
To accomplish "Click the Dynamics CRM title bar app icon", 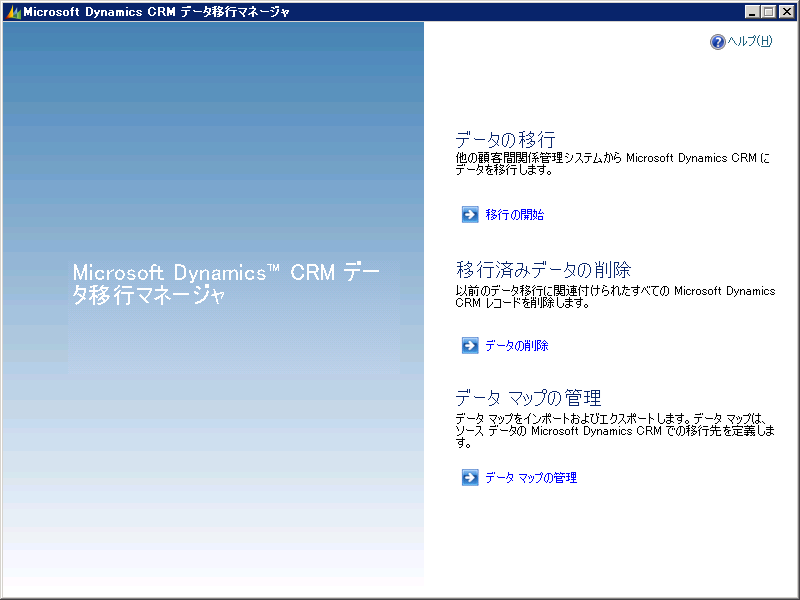I will click(13, 12).
